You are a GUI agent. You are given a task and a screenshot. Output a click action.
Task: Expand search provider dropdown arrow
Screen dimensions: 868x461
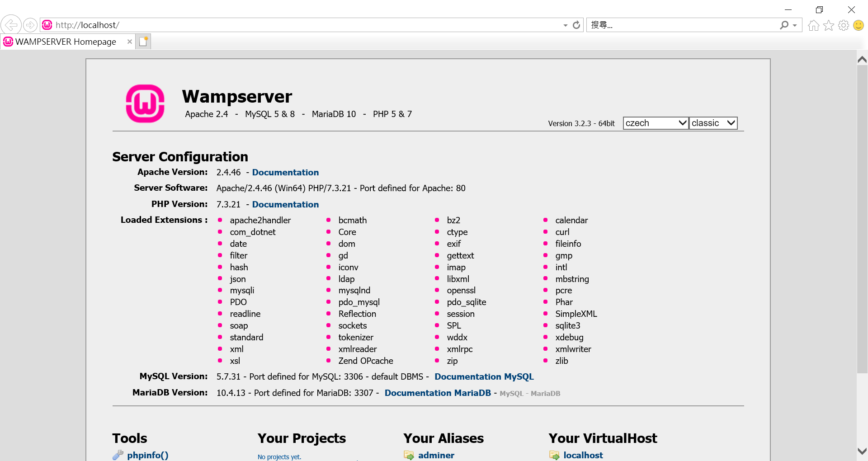[795, 25]
